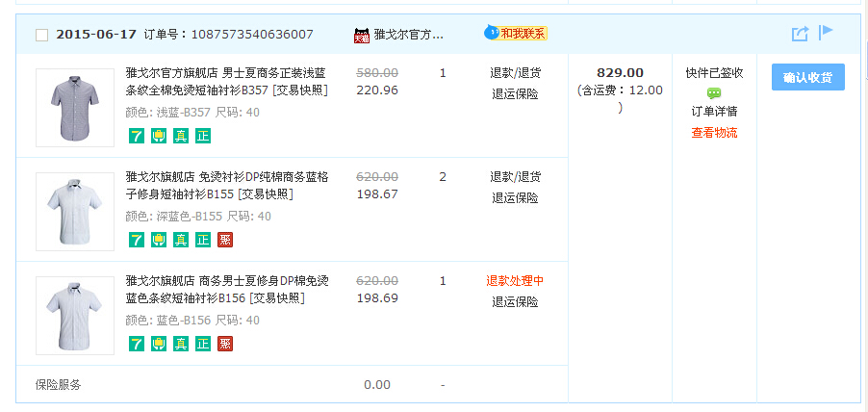Click the 颜色: 深蓝色-B155 尺码: 40 text
This screenshot has height=412, width=868.
click(199, 217)
